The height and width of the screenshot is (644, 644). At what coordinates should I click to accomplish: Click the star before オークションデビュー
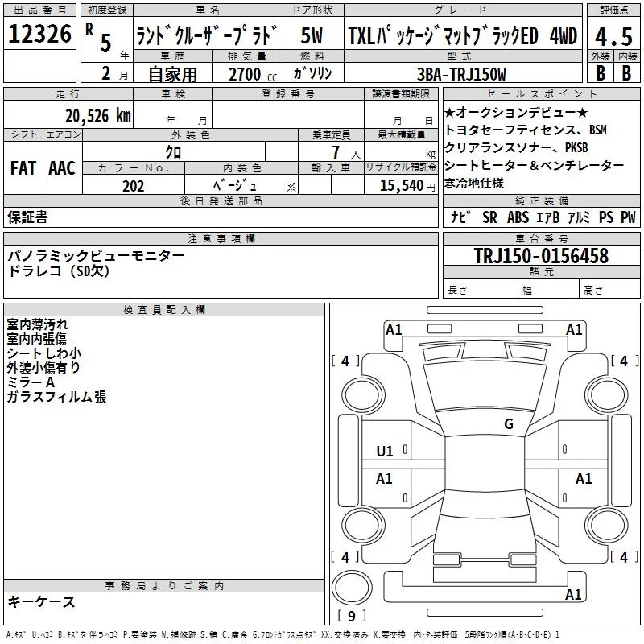pos(450,111)
